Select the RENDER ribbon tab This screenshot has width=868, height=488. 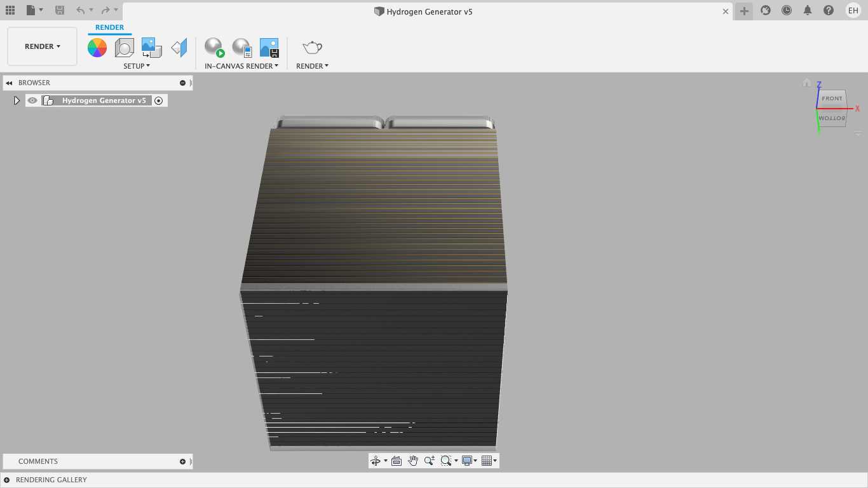[x=109, y=27]
